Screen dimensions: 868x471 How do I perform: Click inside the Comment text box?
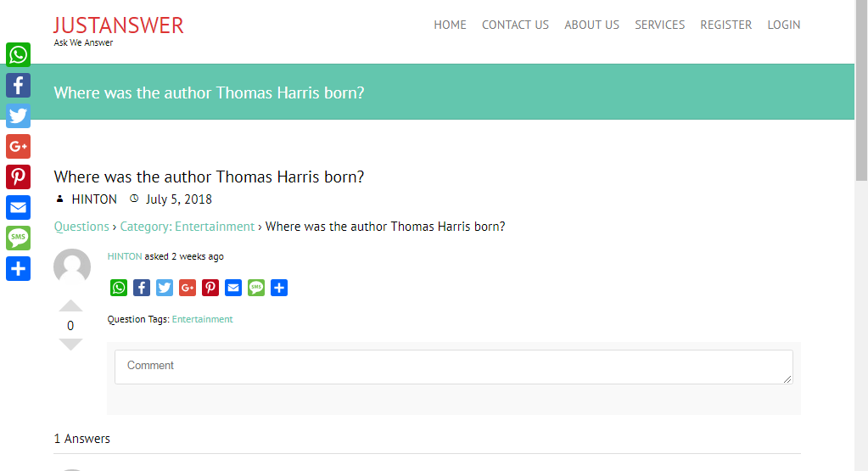[453, 367]
